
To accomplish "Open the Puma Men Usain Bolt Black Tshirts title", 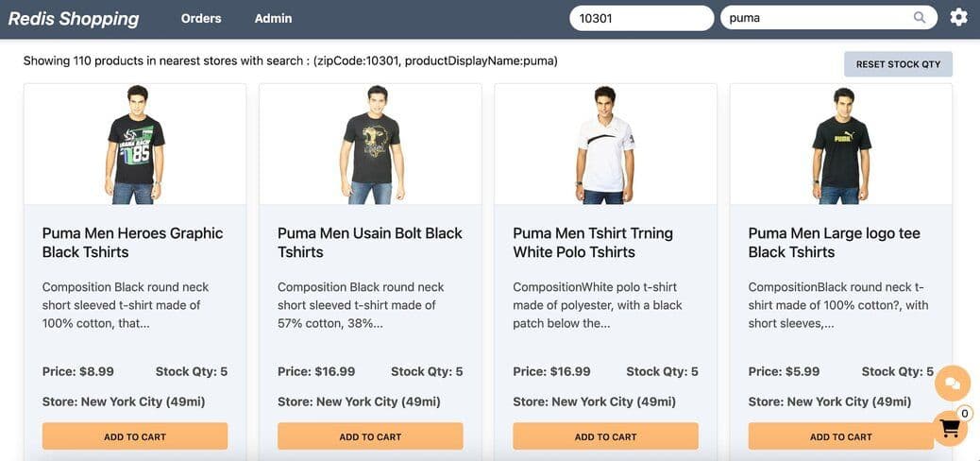I will point(370,243).
